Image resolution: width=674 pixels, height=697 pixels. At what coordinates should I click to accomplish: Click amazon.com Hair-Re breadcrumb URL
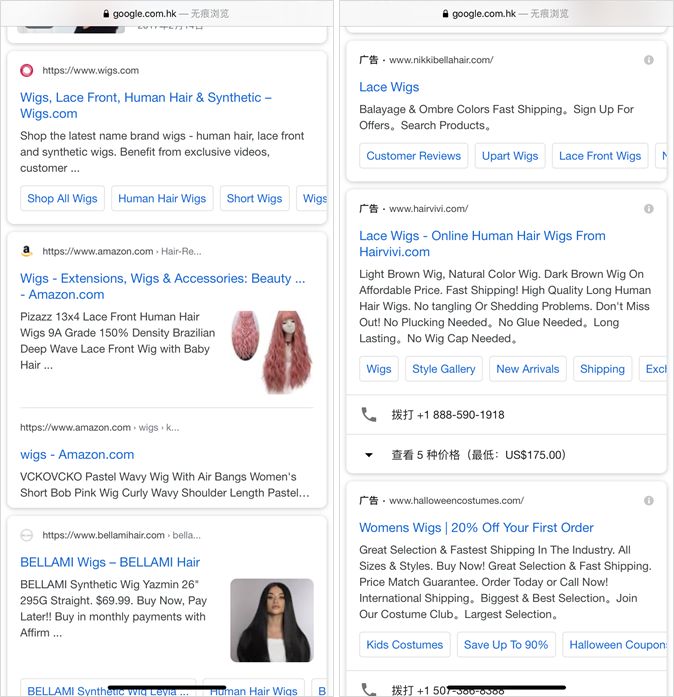point(122,251)
